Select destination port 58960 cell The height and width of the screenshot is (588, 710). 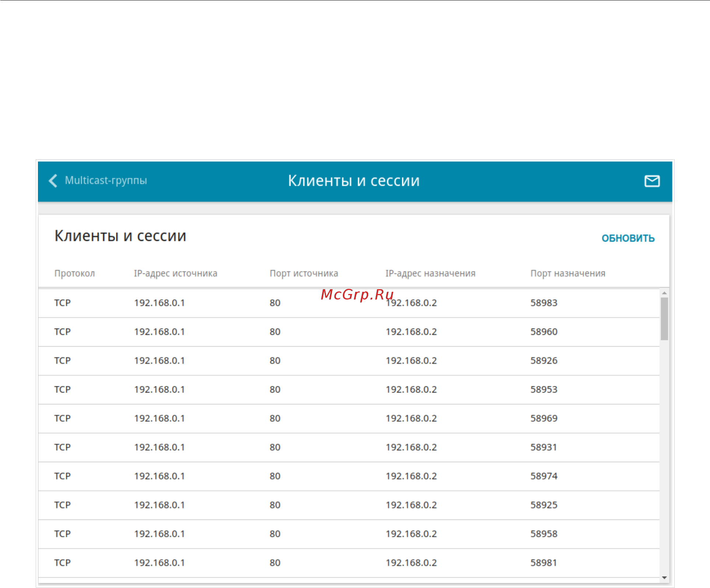(x=544, y=332)
